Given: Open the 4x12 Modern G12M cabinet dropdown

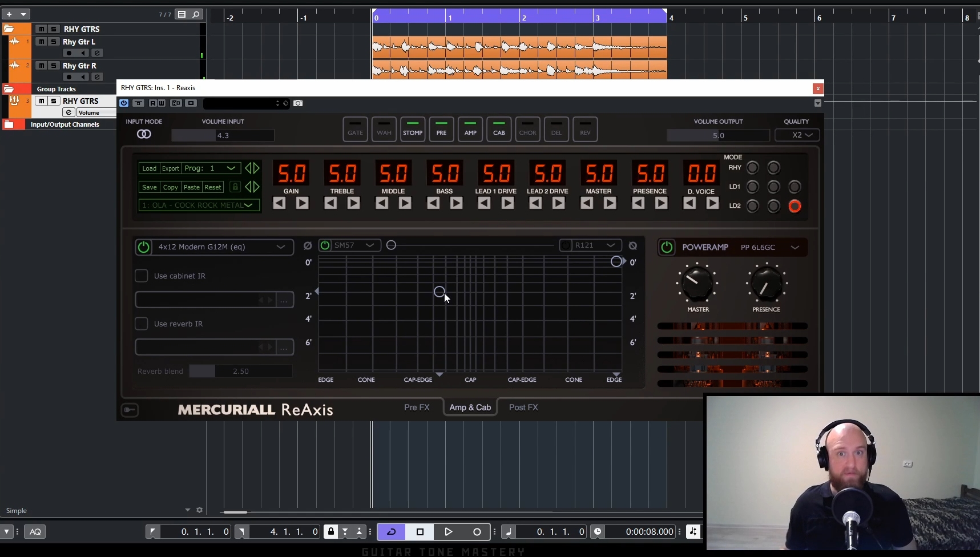Looking at the screenshot, I should point(223,247).
